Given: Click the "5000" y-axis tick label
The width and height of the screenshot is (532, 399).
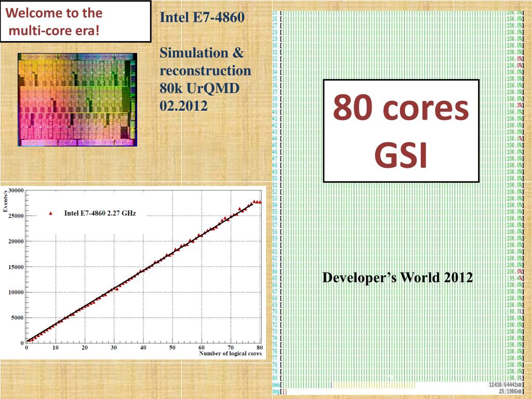Looking at the screenshot, I should (17, 317).
